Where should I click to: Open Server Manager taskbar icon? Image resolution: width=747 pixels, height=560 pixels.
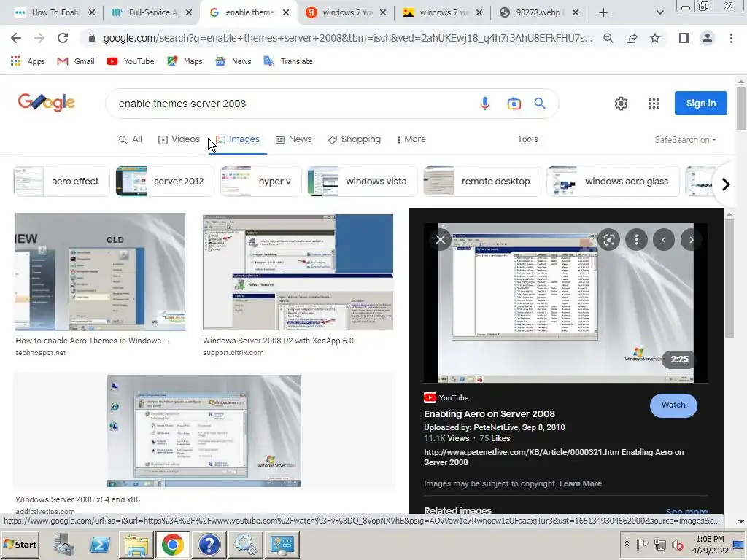coord(63,544)
